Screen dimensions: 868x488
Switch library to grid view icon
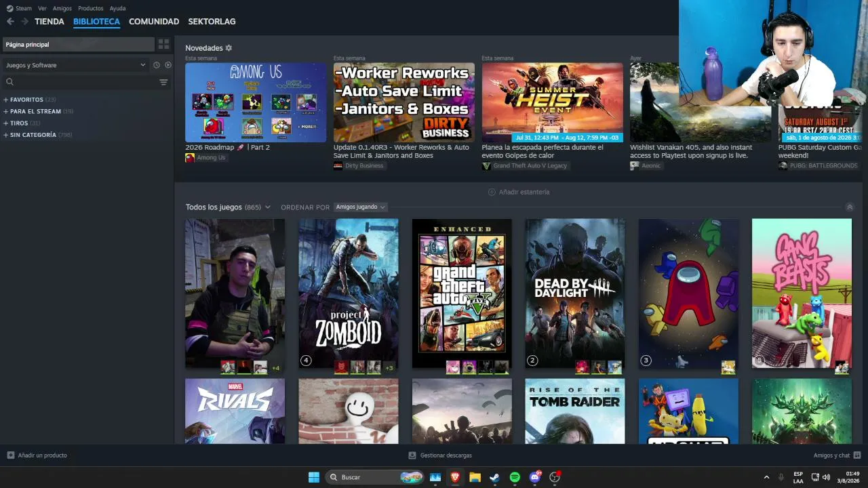point(163,44)
